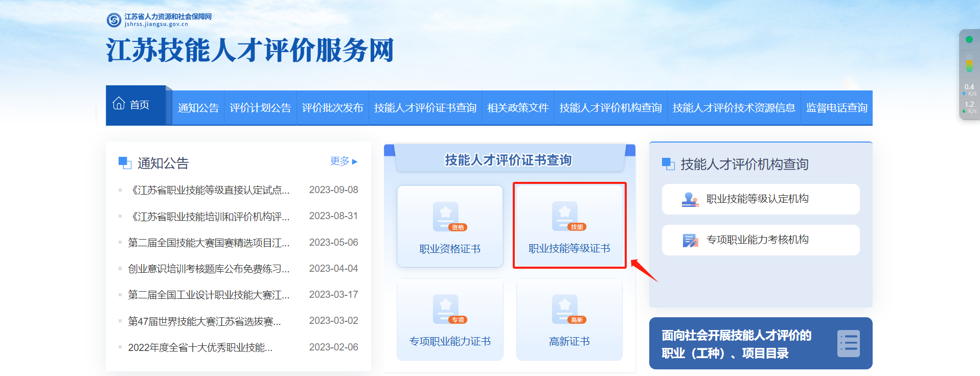Open the 第47届世界技能大赛江苏省选拔赛 notice
Viewport: 980px width, 376px height.
[204, 321]
